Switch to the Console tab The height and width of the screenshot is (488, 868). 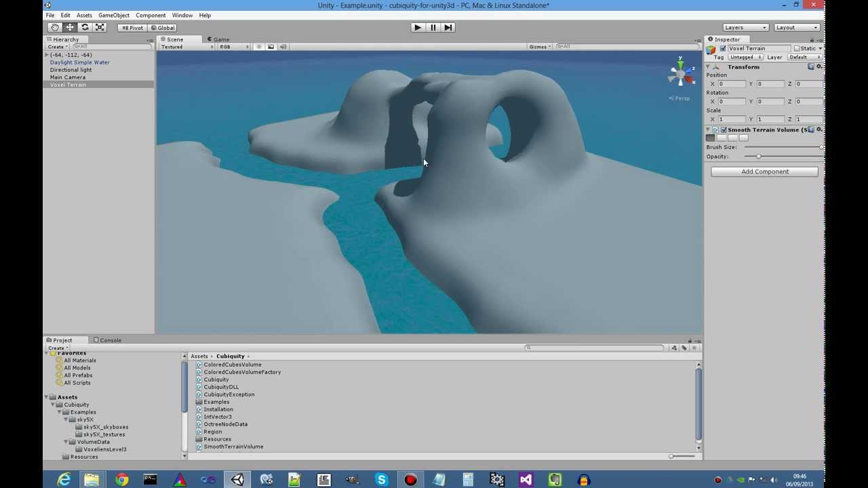tap(108, 340)
